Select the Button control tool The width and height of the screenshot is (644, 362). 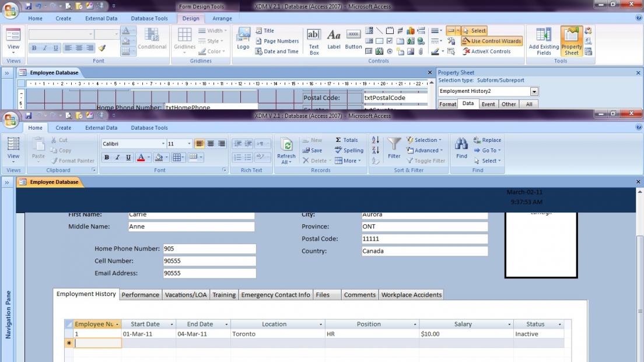[x=353, y=39]
